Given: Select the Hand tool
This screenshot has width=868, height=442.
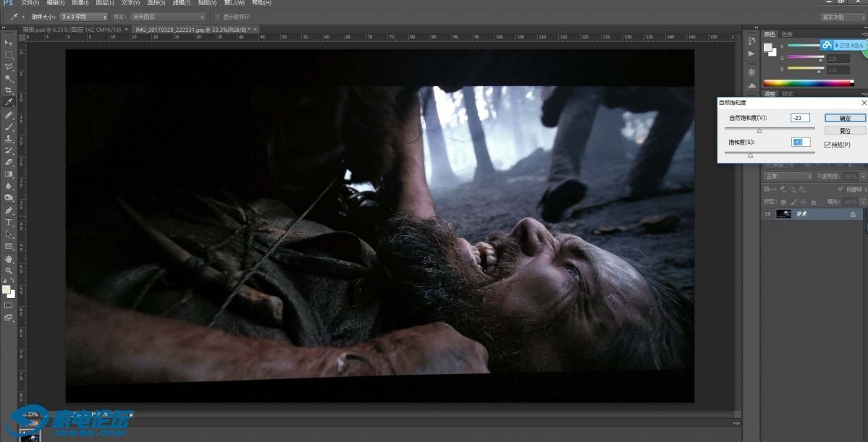Looking at the screenshot, I should point(9,258).
